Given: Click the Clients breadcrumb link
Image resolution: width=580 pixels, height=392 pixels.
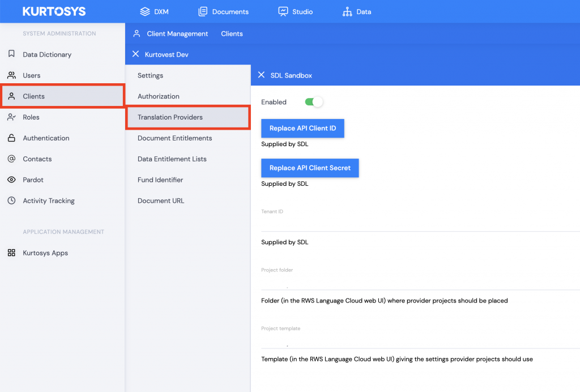Looking at the screenshot, I should [x=232, y=33].
